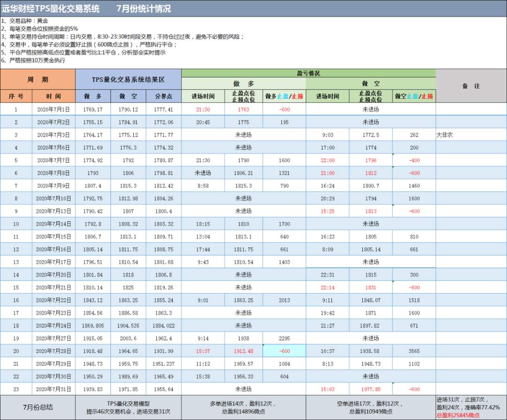
Task: Select the 盈亏情况 header cell
Action: [308, 73]
